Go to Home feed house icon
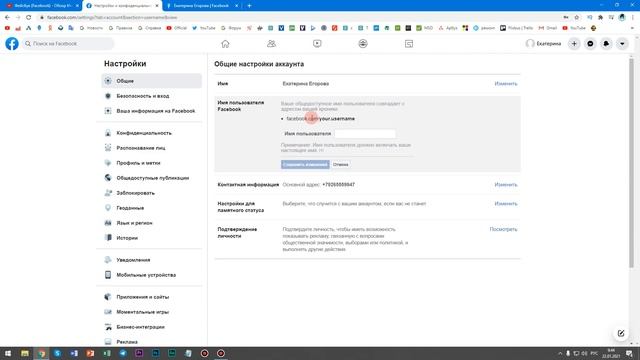 click(225, 44)
